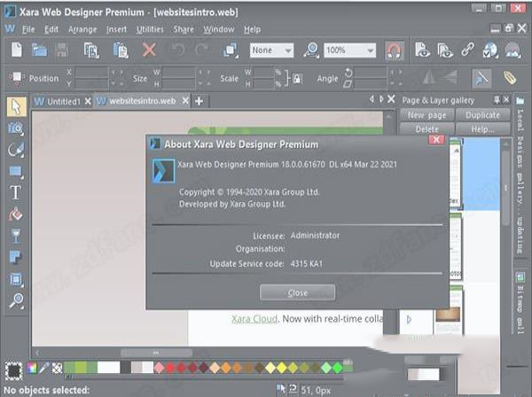
Task: Open the Arrange menu
Action: tap(82, 29)
